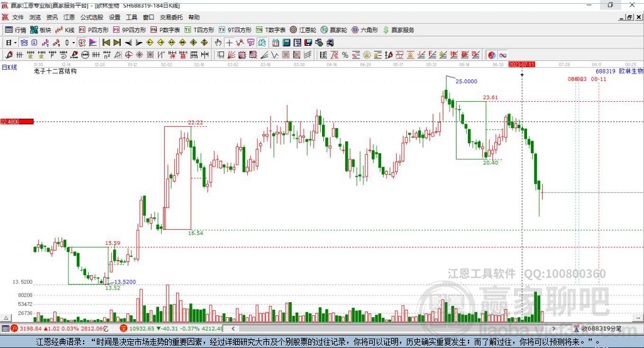
Task: Click the Shenzhen index 10932.65 status
Action: pos(172,329)
